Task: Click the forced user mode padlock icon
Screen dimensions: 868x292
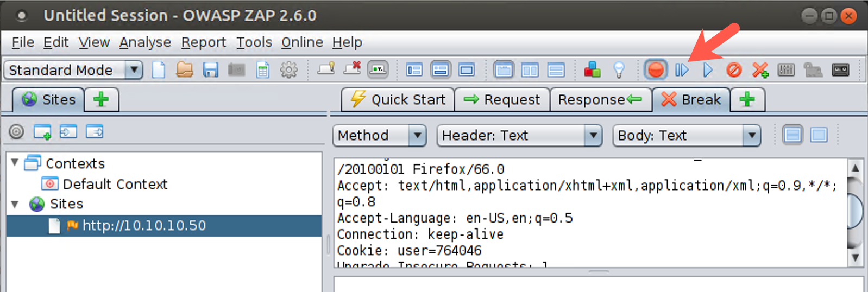Action: click(x=813, y=70)
